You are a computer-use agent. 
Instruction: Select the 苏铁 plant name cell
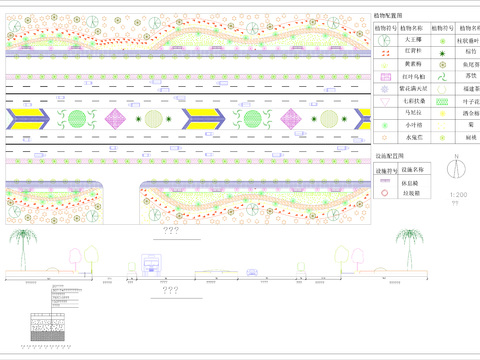pyautogui.click(x=471, y=76)
